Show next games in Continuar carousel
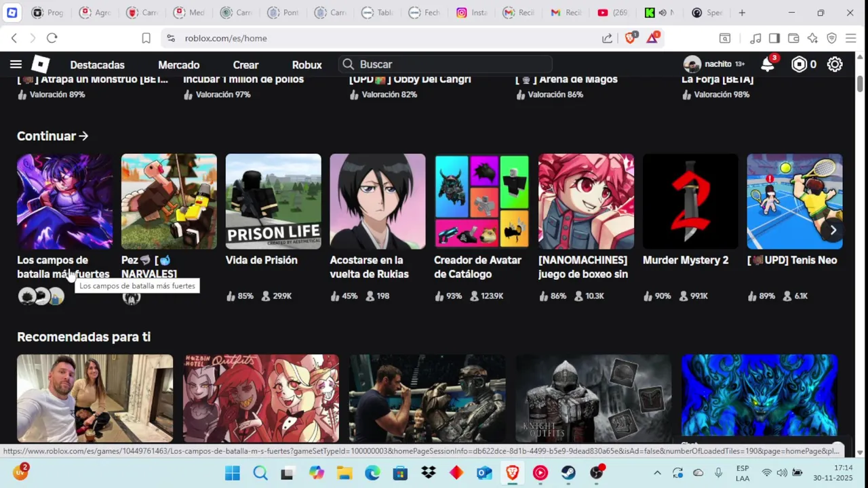Viewport: 868px width, 488px height. click(833, 230)
